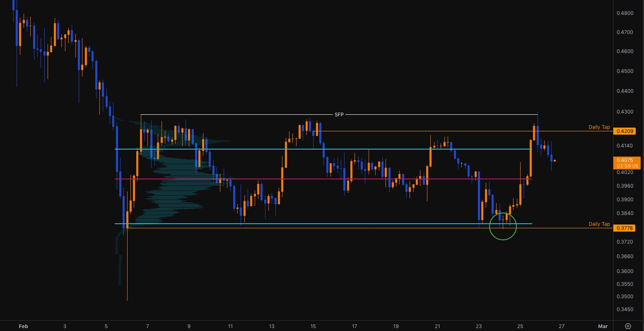The height and width of the screenshot is (331, 644).
Task: Click the 0.4140 price axis label
Action: (625, 146)
